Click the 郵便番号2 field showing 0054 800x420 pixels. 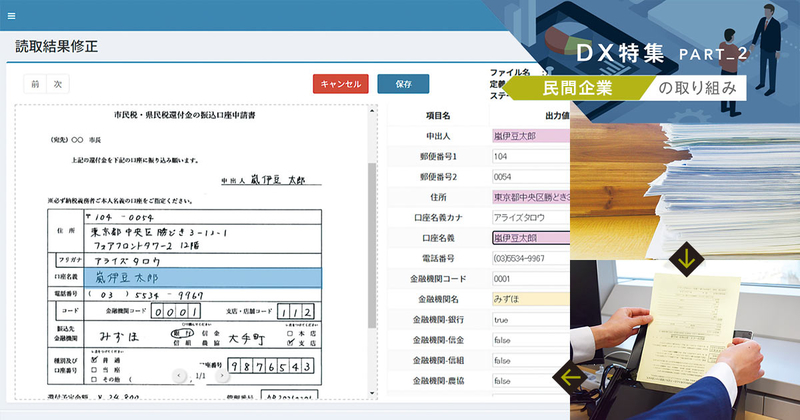(531, 177)
